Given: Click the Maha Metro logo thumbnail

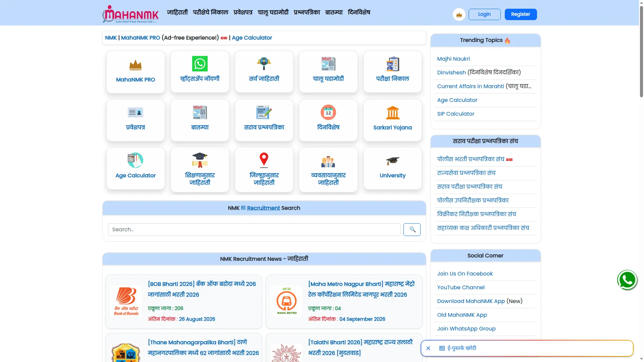Looking at the screenshot, I should tap(287, 301).
